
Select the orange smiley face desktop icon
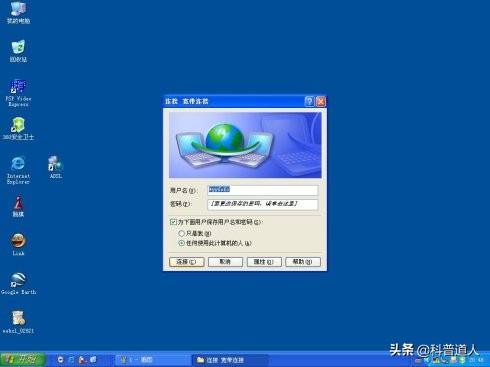pos(18,244)
